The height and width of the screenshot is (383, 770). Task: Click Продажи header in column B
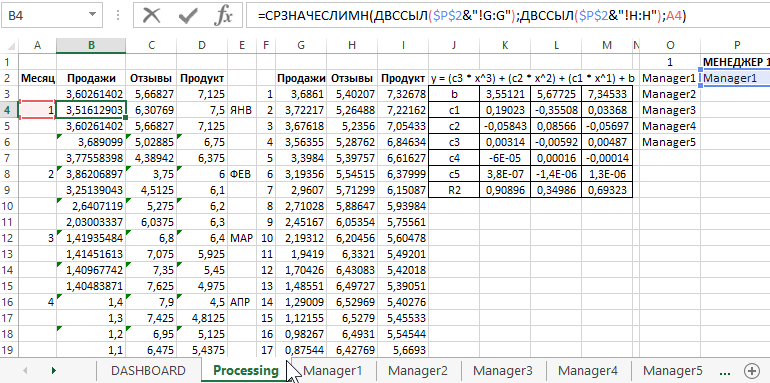[91, 78]
